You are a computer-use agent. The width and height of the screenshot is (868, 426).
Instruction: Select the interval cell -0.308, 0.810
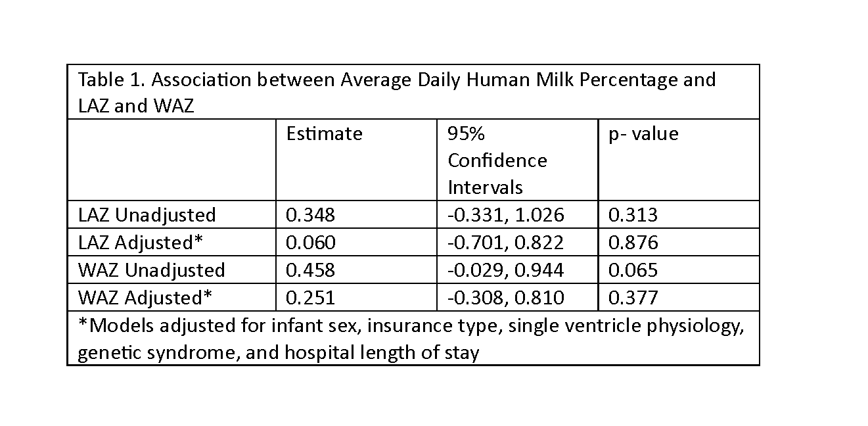click(505, 298)
